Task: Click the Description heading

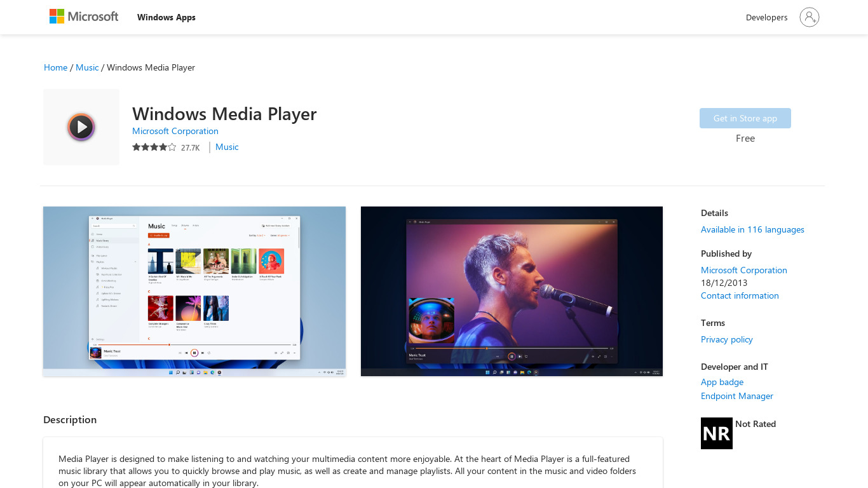Action: pyautogui.click(x=70, y=419)
